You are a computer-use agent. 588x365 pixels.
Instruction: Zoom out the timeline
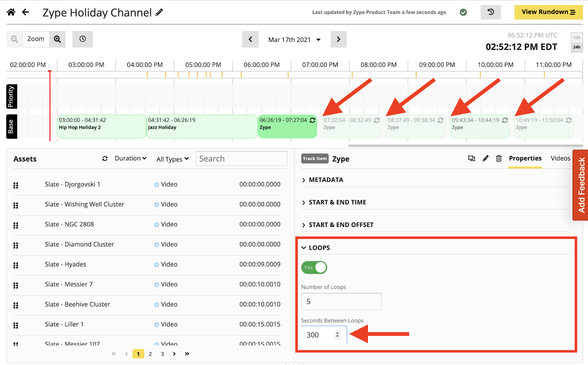coord(14,39)
